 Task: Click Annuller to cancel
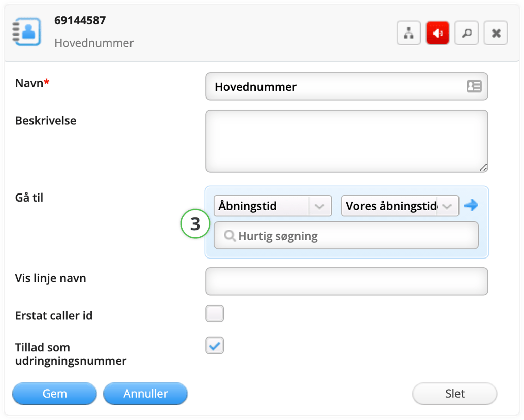pyautogui.click(x=145, y=393)
